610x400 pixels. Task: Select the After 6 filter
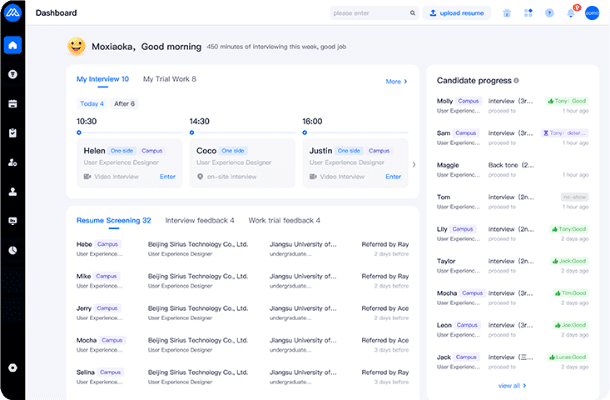(x=124, y=103)
